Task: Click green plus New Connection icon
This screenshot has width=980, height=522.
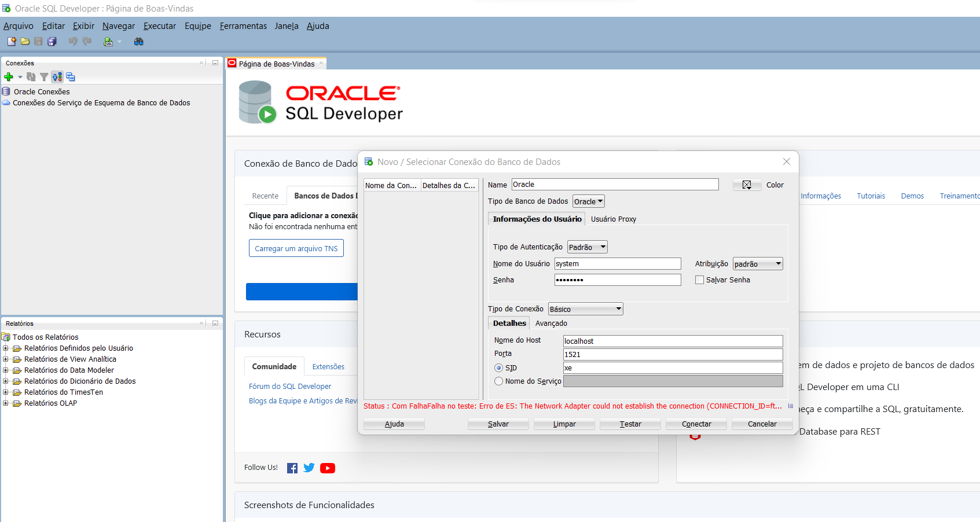Action: point(9,77)
